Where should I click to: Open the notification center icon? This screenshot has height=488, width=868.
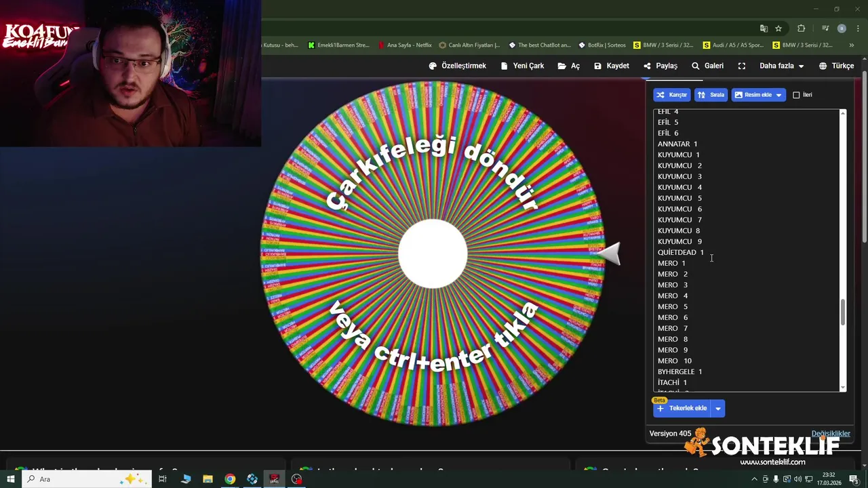coord(854,479)
